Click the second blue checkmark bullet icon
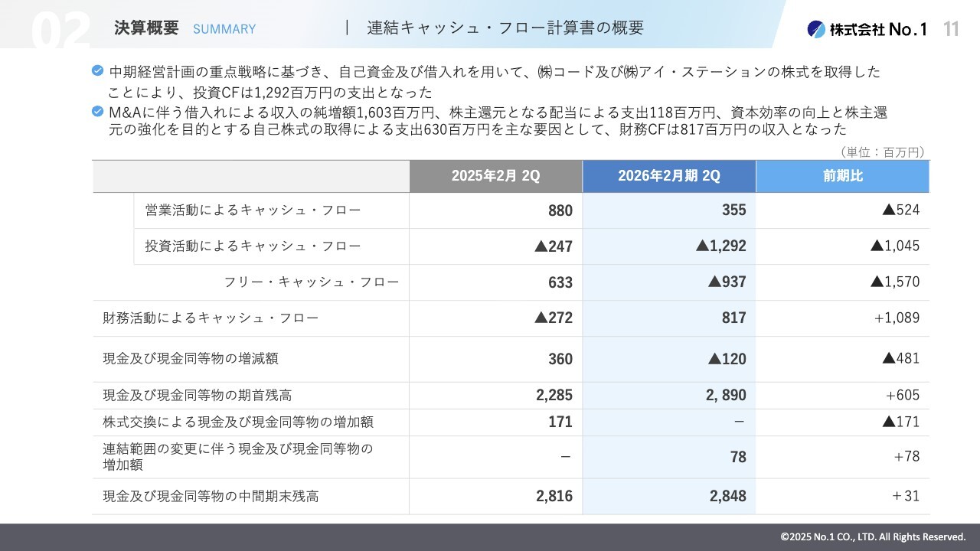The image size is (980, 551). point(97,112)
